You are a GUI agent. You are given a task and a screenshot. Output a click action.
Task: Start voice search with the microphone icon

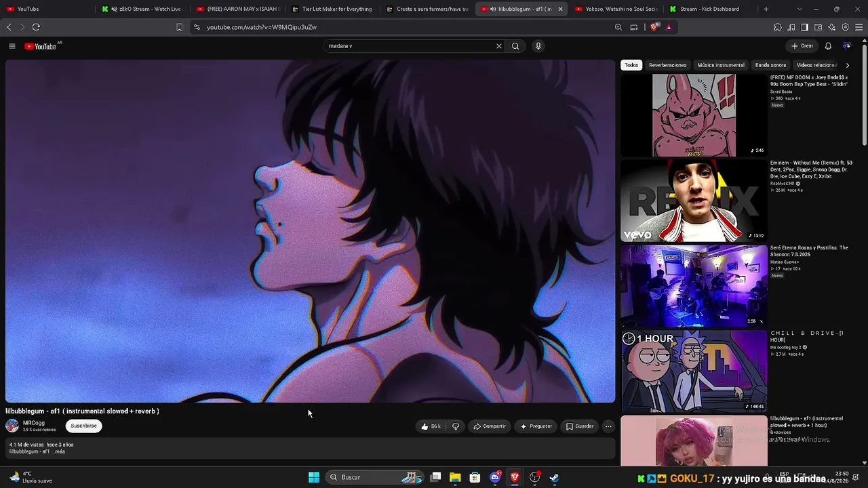(x=538, y=46)
